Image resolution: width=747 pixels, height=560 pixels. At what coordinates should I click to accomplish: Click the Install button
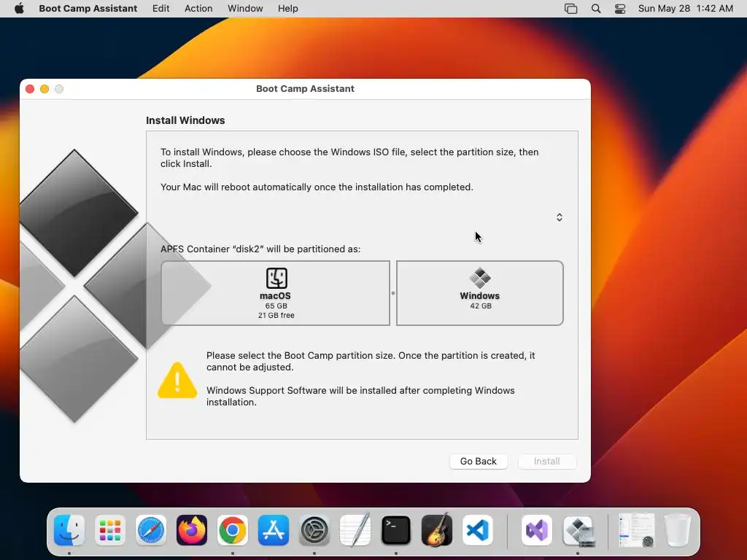pyautogui.click(x=547, y=461)
